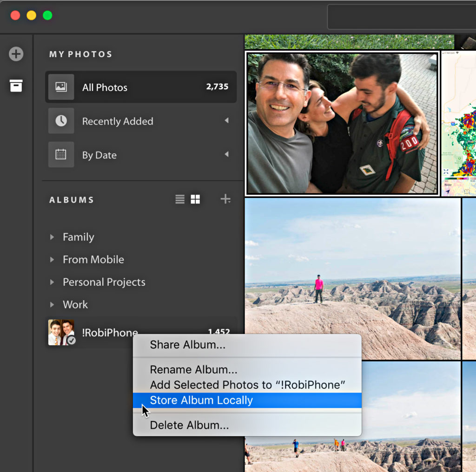Expand By Date arrow
The image size is (476, 472).
pos(226,154)
